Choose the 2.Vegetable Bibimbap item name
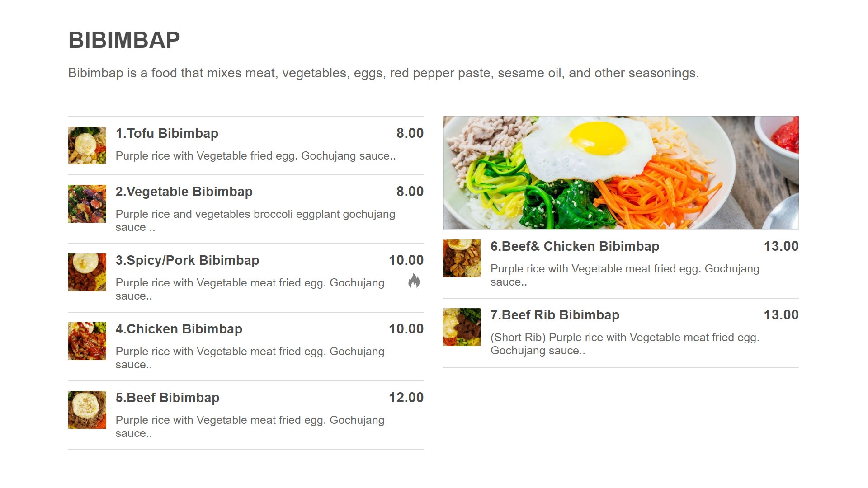The width and height of the screenshot is (868, 488). (x=184, y=192)
